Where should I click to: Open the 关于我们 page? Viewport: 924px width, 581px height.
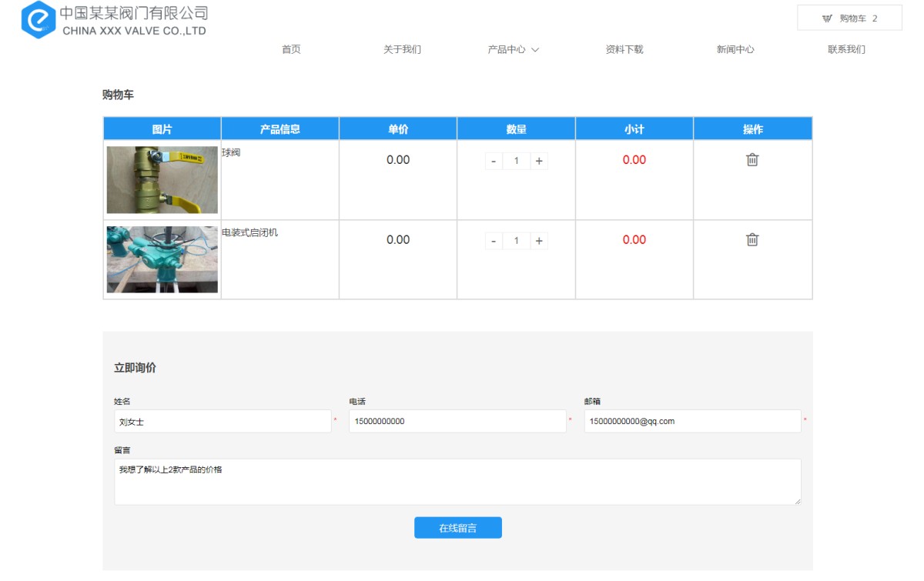402,49
